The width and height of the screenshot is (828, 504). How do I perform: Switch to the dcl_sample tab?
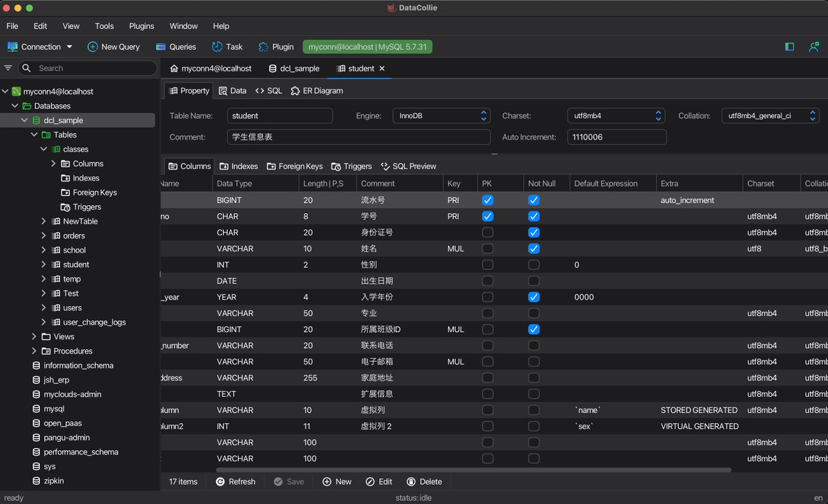(x=294, y=68)
